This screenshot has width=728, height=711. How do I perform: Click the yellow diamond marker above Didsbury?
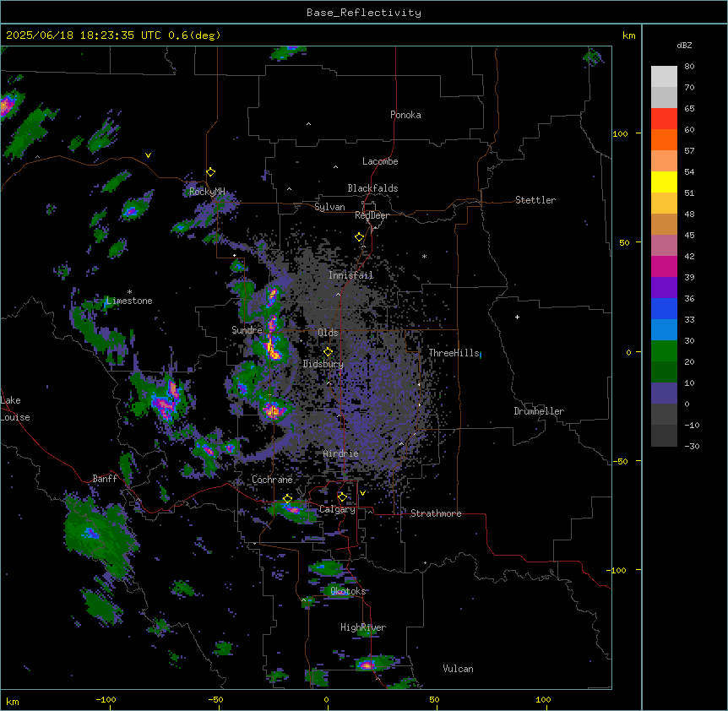pyautogui.click(x=328, y=351)
